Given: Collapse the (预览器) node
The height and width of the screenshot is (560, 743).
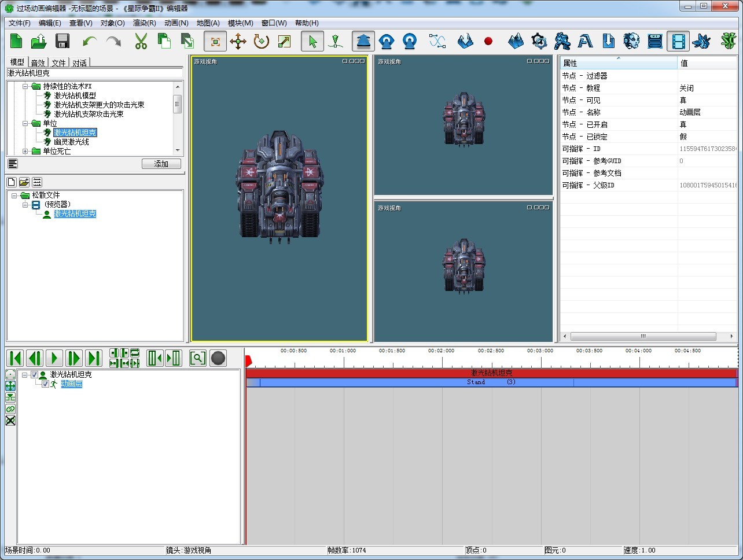Looking at the screenshot, I should (25, 205).
